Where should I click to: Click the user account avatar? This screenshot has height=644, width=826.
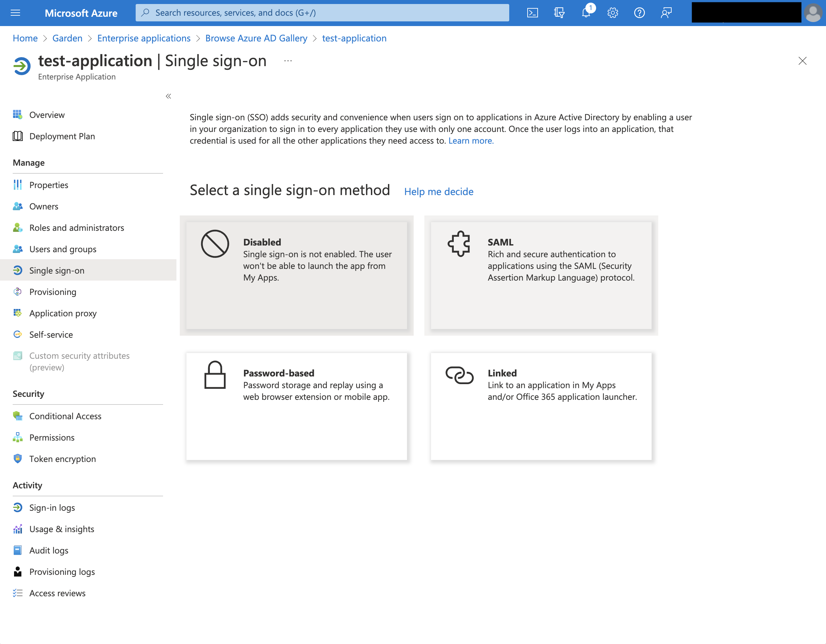pyautogui.click(x=813, y=13)
